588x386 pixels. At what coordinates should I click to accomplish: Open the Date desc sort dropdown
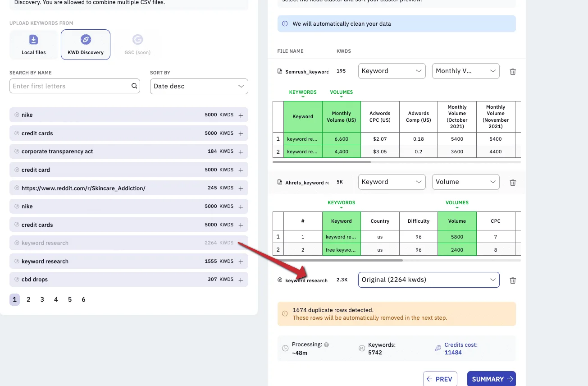199,86
